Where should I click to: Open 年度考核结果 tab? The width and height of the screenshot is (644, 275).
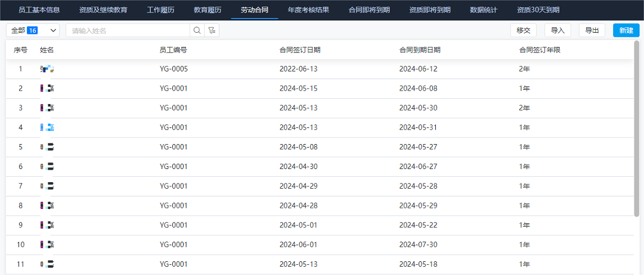308,10
